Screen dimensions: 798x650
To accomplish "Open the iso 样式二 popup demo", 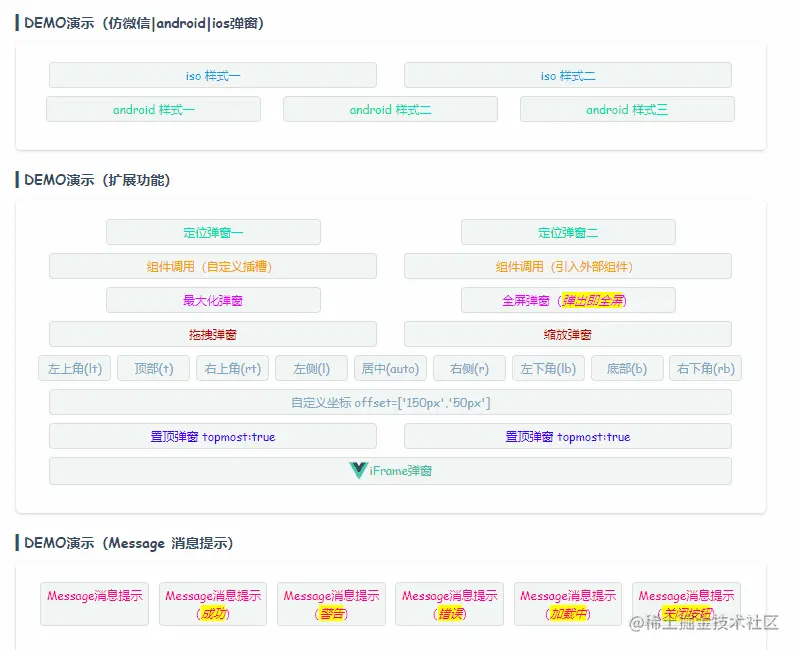I will [568, 75].
